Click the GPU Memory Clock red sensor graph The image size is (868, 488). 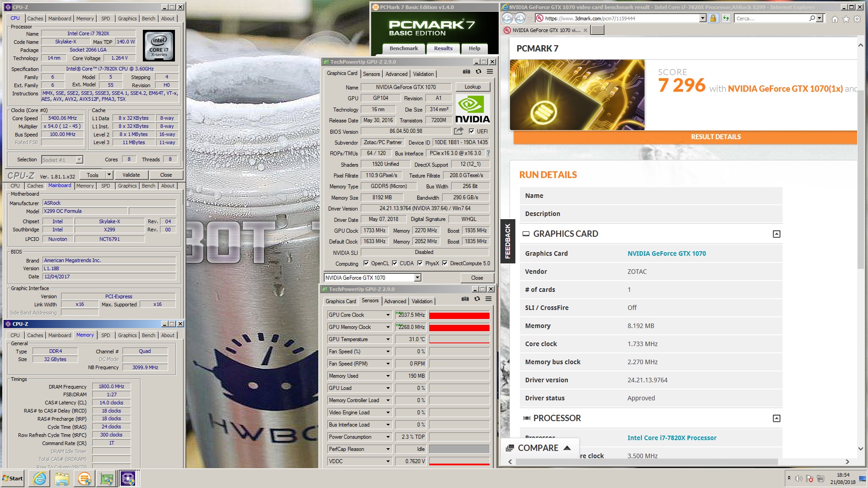pos(459,327)
